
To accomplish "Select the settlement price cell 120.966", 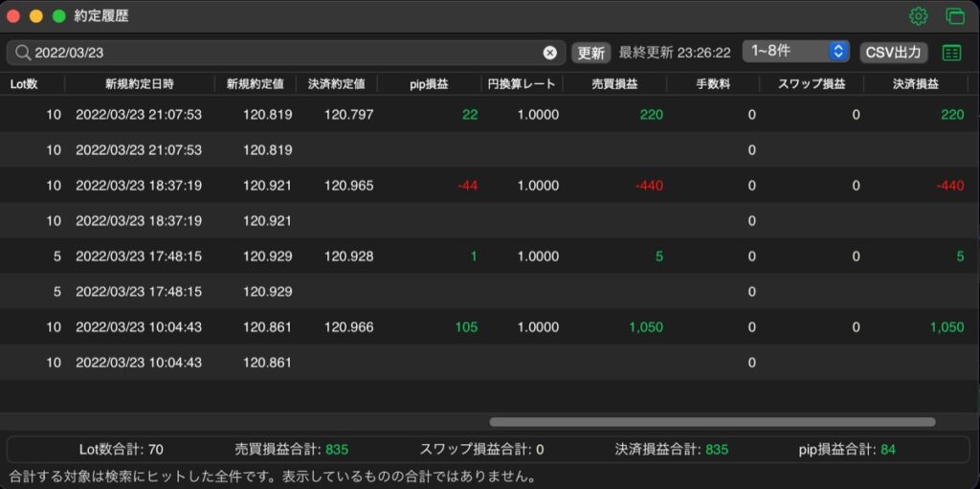I will pyautogui.click(x=348, y=327).
